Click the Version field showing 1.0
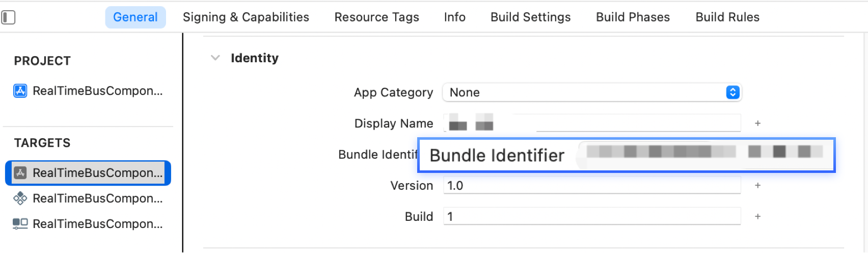868x253 pixels. [592, 186]
